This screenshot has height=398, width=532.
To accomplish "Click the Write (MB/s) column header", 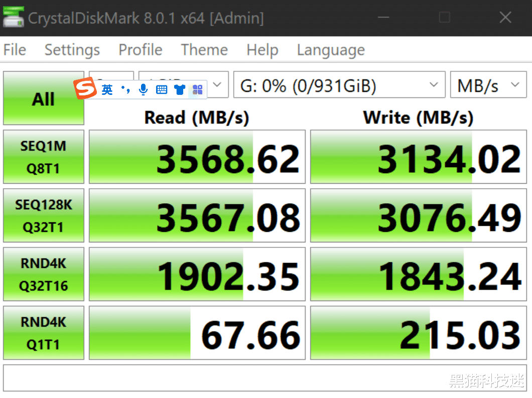I will (x=418, y=118).
